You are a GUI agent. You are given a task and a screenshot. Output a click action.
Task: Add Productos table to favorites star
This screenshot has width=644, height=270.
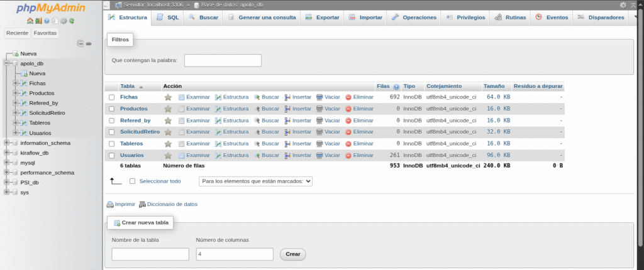click(x=168, y=109)
